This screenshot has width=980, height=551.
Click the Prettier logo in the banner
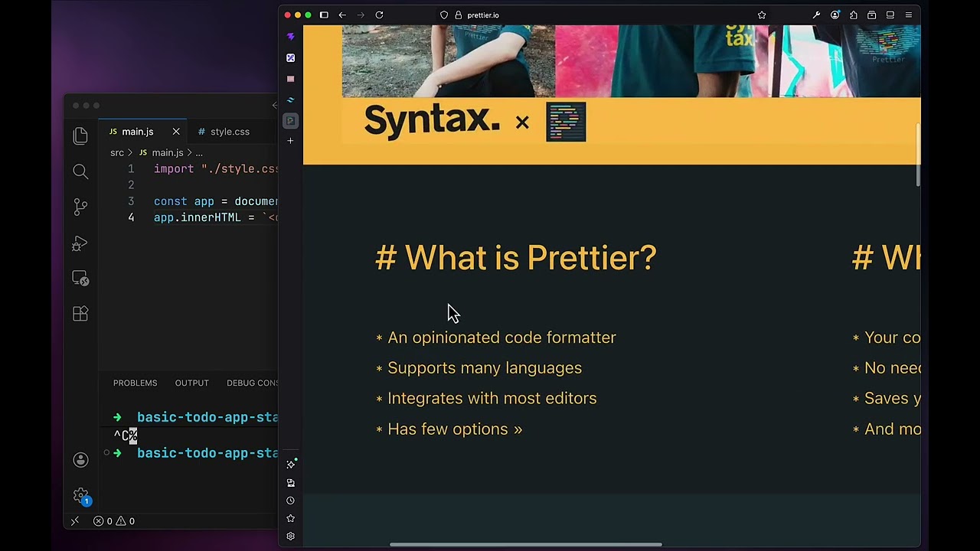[x=566, y=122]
